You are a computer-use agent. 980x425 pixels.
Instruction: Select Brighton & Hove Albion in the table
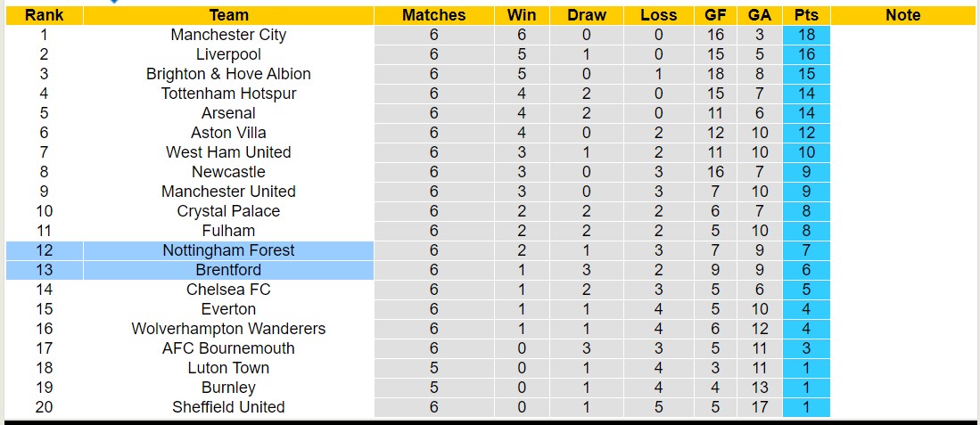point(228,74)
